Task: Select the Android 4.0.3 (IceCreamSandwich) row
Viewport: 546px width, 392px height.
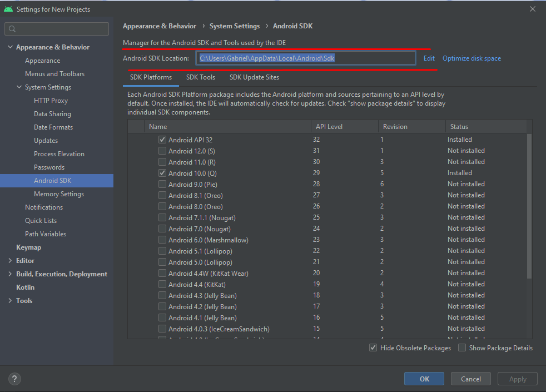Action: (327, 329)
